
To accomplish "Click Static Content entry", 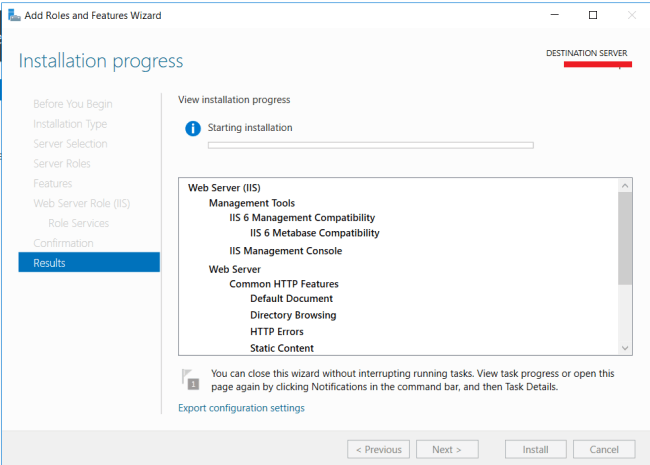I will [282, 348].
